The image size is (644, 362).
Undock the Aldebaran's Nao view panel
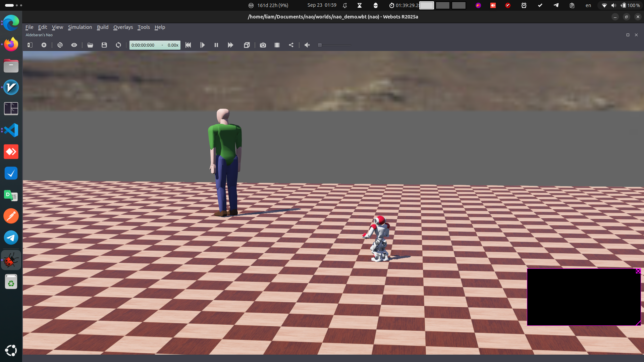[628, 35]
